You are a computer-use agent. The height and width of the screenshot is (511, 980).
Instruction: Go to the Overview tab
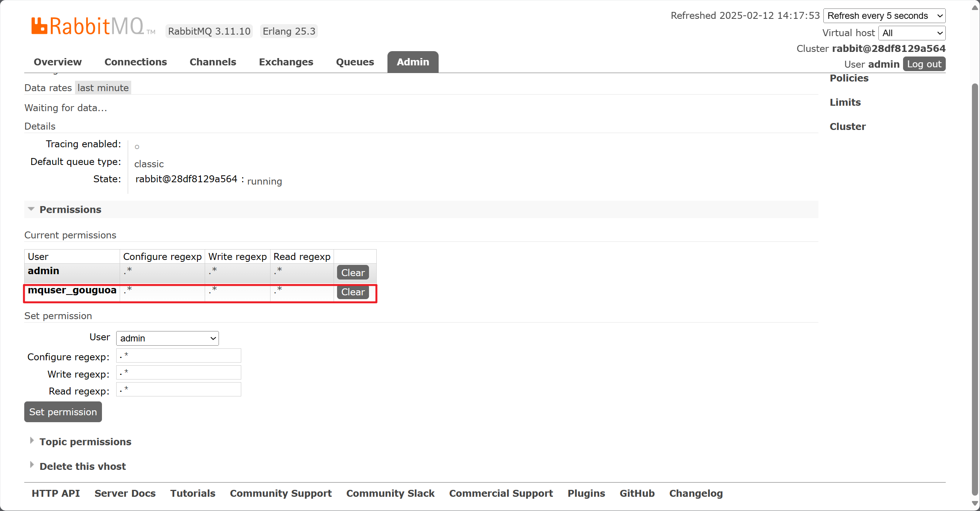58,62
